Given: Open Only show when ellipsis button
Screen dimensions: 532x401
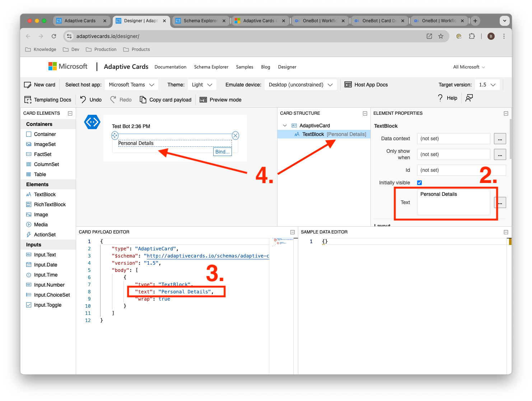Looking at the screenshot, I should point(500,155).
